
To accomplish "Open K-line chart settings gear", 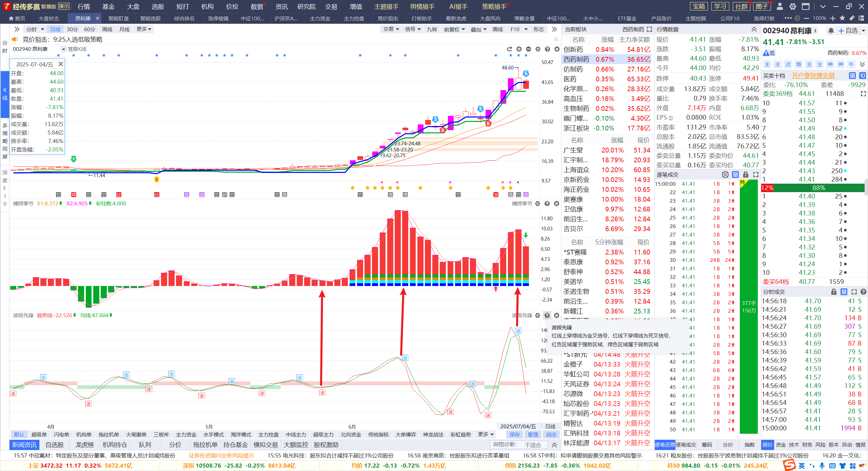I will (x=538, y=49).
